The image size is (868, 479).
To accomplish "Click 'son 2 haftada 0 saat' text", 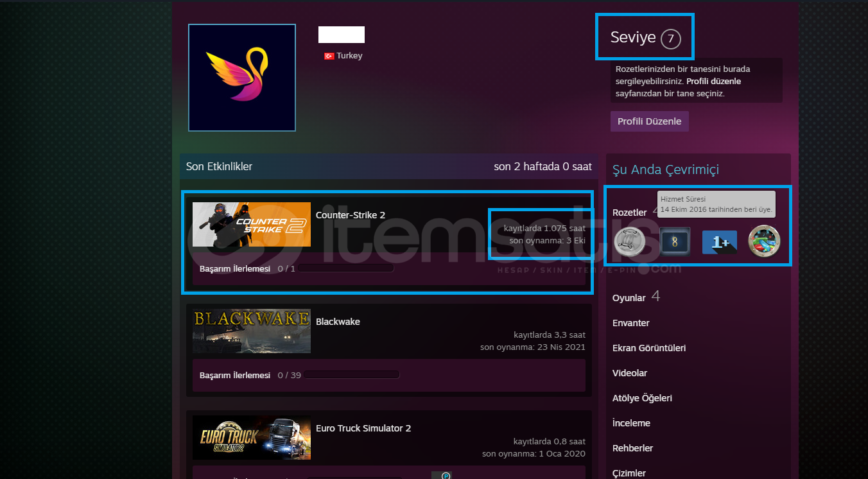I will [542, 167].
